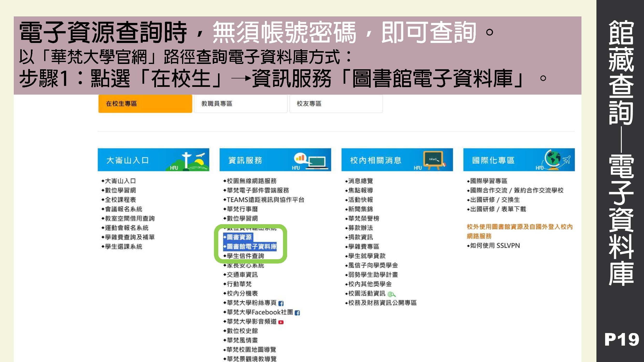Viewport: 644px width, 362px height.
Task: Open the 校務及財務資訊公開專區 link
Action: point(382,303)
